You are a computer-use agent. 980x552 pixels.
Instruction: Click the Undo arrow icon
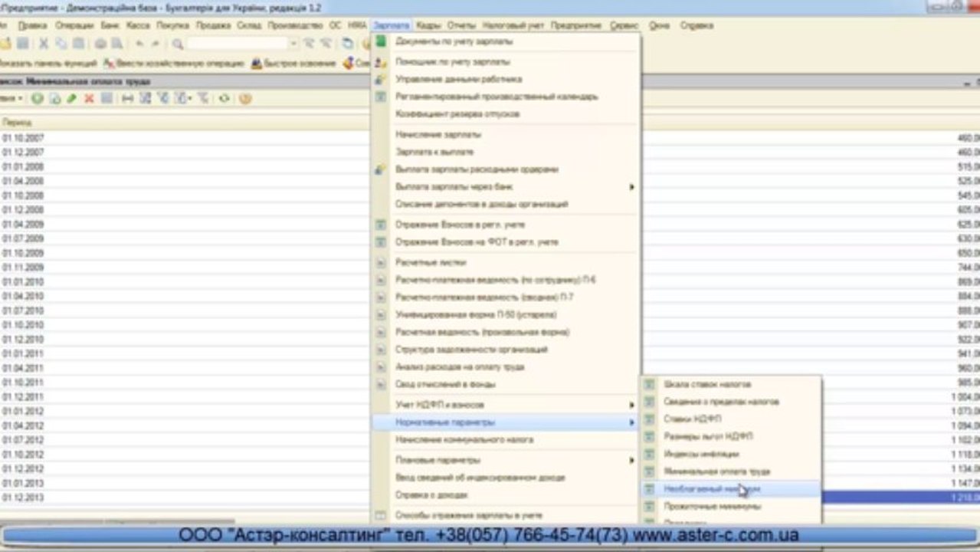(140, 44)
